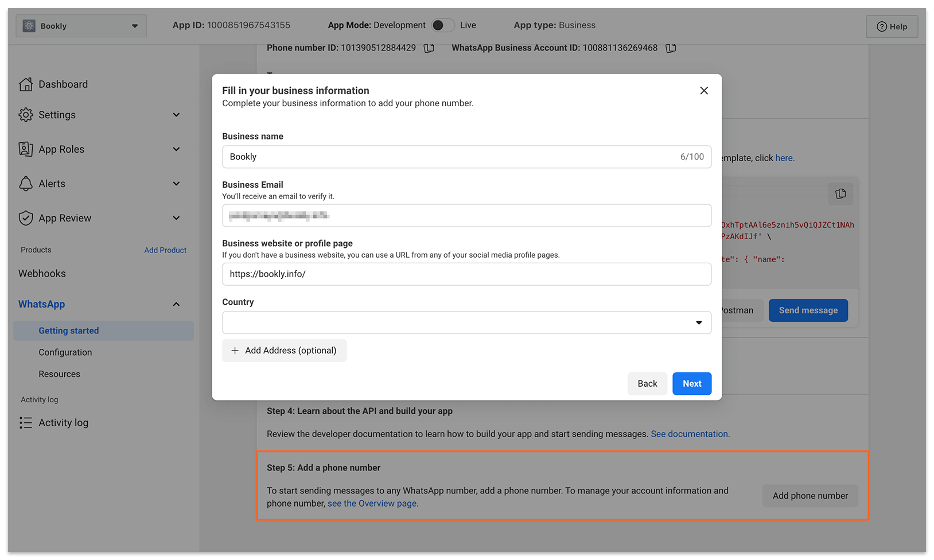
Task: Click the Settings gear icon in sidebar
Action: click(x=26, y=115)
